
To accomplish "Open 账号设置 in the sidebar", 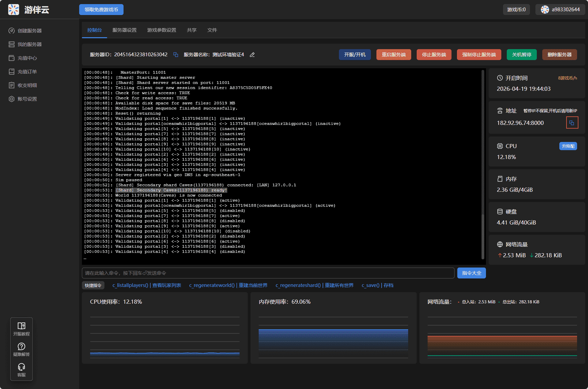I will click(x=23, y=99).
